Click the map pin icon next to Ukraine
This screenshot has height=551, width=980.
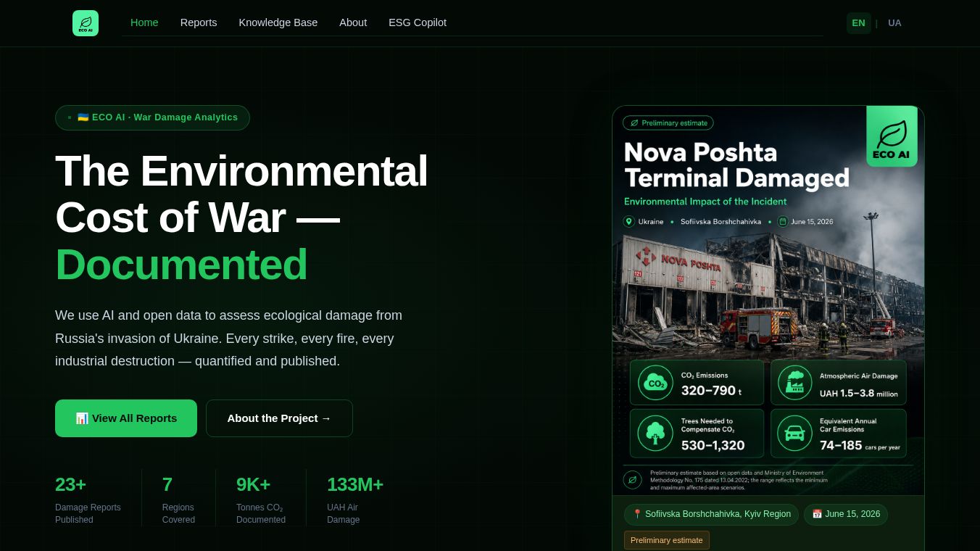point(629,221)
